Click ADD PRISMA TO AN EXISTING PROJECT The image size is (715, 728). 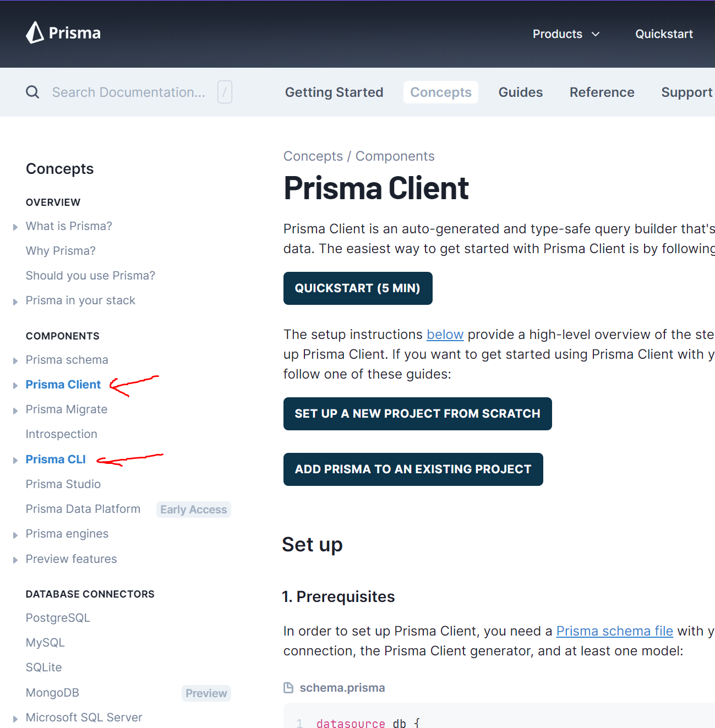413,469
